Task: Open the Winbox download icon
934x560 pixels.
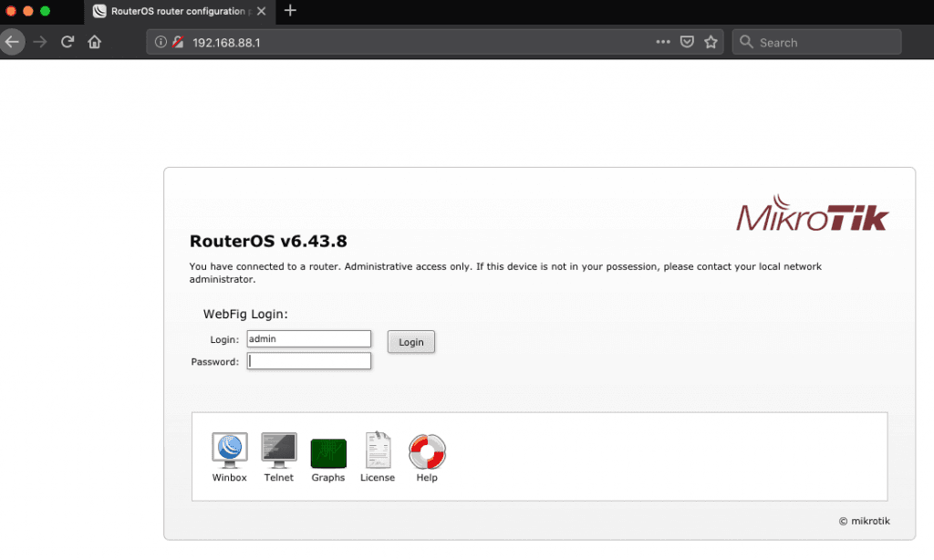Action: pos(229,451)
